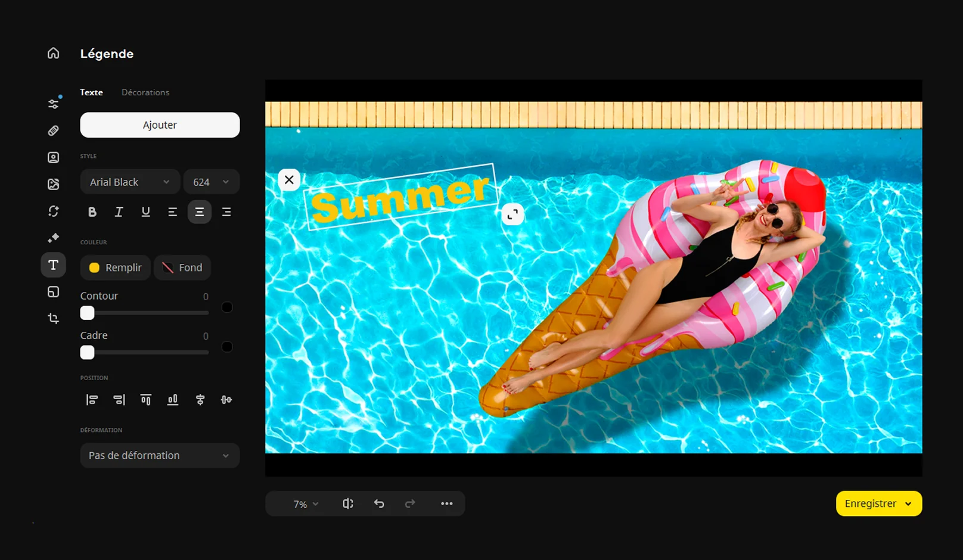Image resolution: width=963 pixels, height=560 pixels.
Task: Open the adjustments sliders tool in sidebar
Action: pyautogui.click(x=54, y=104)
